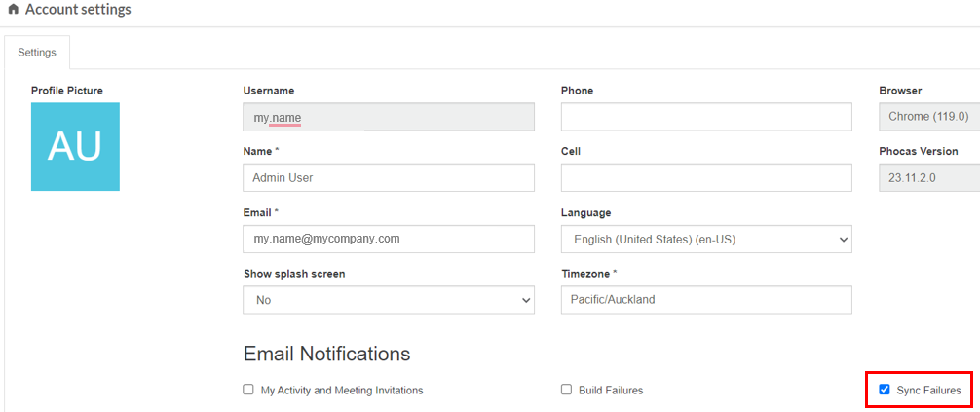Focus the empty Phone input field
This screenshot has width=980, height=412.
[705, 117]
